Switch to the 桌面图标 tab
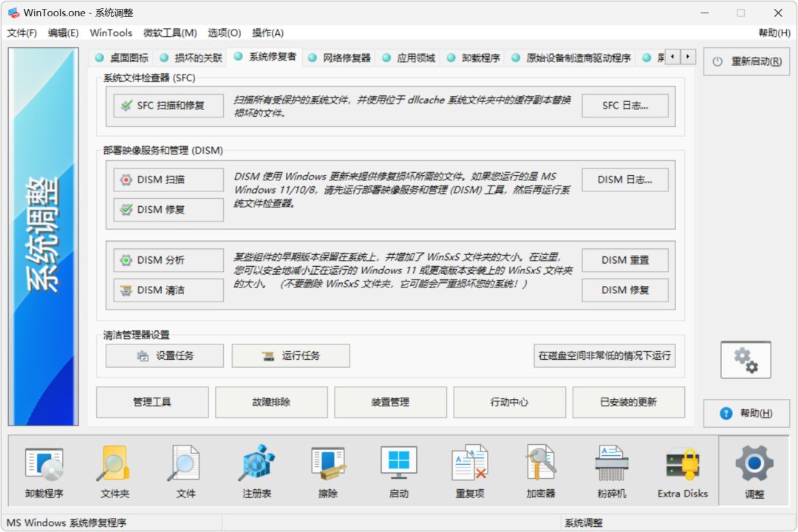 point(122,58)
